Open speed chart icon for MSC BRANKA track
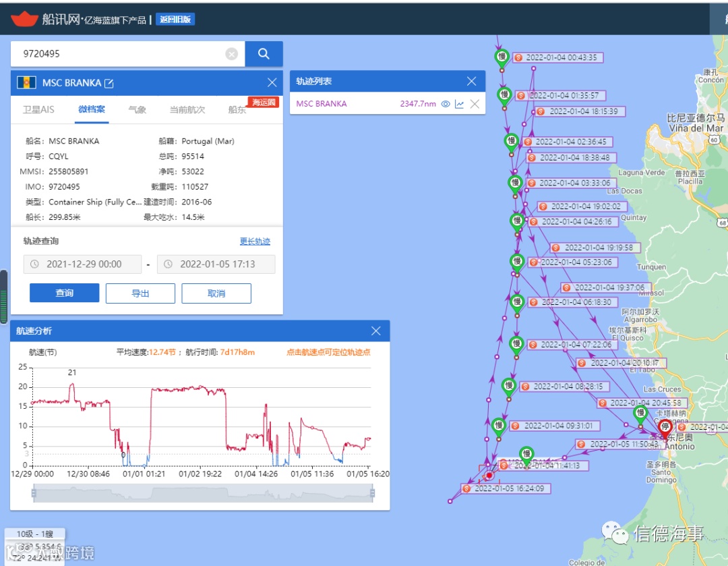 coord(460,104)
